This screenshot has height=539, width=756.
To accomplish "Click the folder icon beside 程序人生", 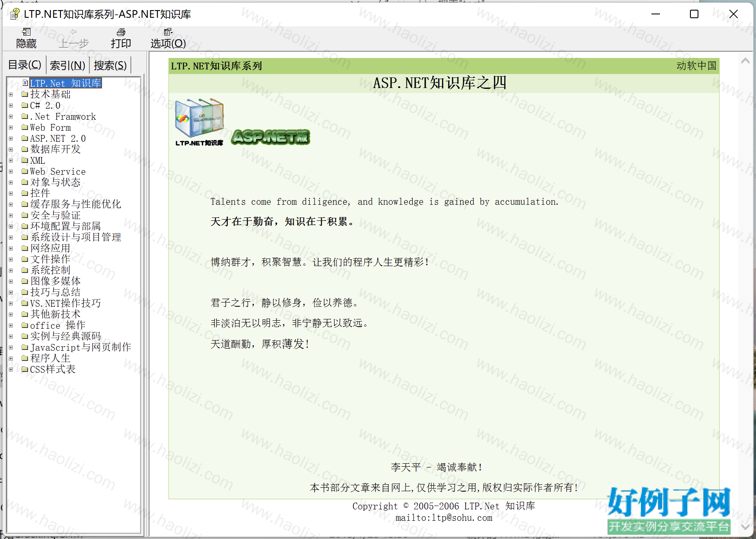I will pos(25,358).
